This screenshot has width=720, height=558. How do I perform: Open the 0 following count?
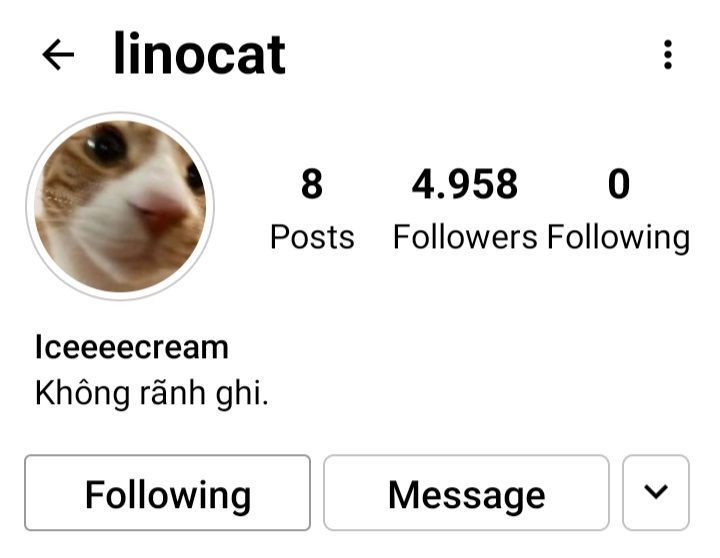(x=619, y=209)
